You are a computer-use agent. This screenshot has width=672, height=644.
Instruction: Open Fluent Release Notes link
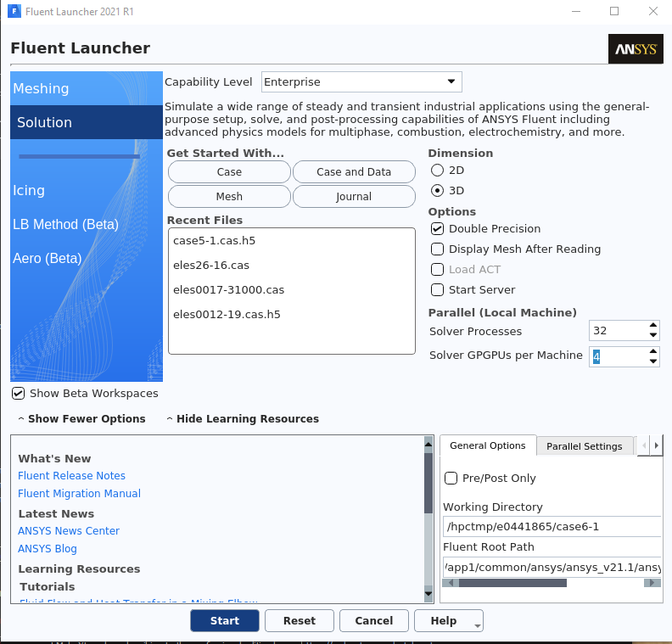pyautogui.click(x=71, y=476)
